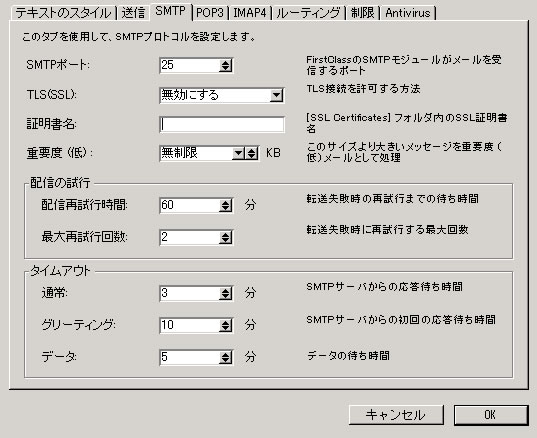Open the IMAP4 tab
Screen dimensions: 537x438
[250, 13]
